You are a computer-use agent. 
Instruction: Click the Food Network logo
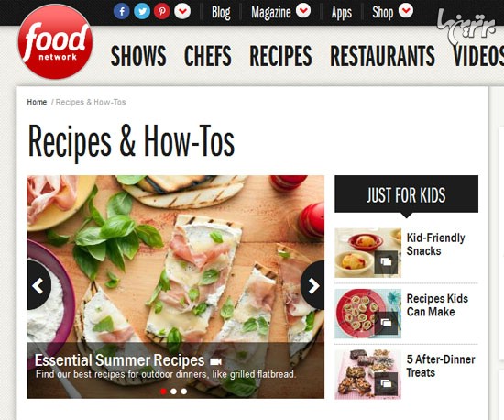pyautogui.click(x=56, y=42)
